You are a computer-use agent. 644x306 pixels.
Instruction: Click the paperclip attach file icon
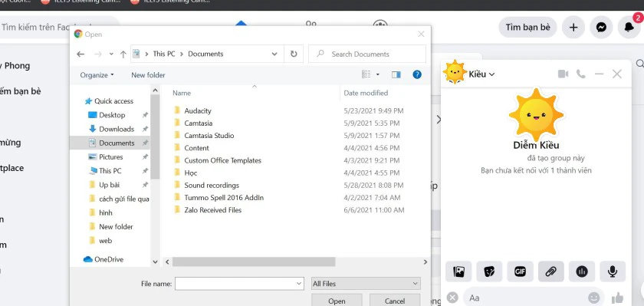pyautogui.click(x=550, y=271)
